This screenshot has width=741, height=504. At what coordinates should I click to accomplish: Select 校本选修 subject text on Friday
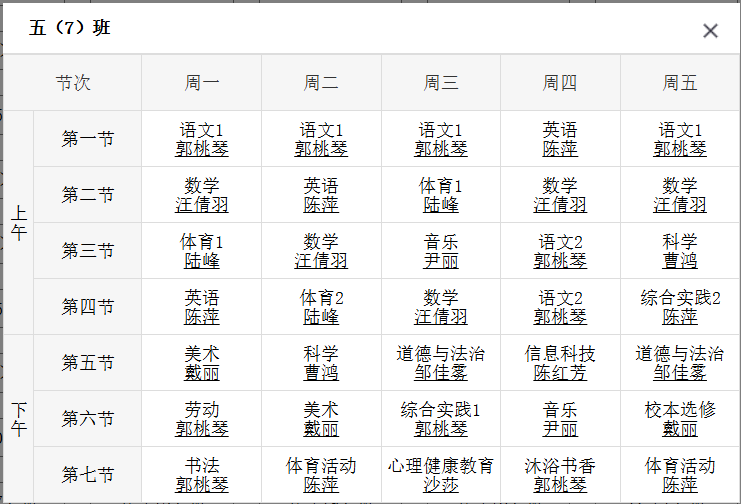point(680,410)
